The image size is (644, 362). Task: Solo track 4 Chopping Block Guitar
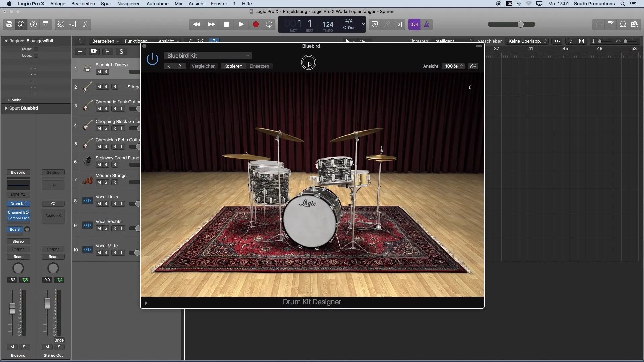point(105,128)
